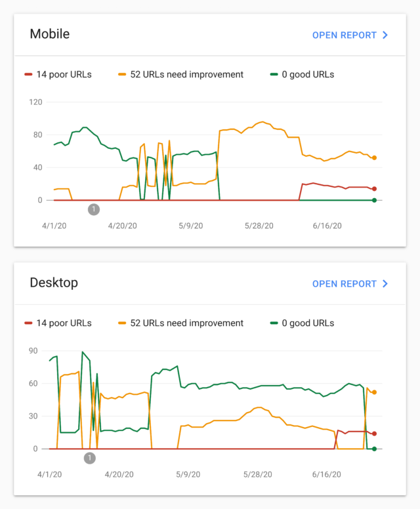Click the red line swatch in the Mobile legend
Viewport: 420px width, 509px height.
pyautogui.click(x=28, y=75)
